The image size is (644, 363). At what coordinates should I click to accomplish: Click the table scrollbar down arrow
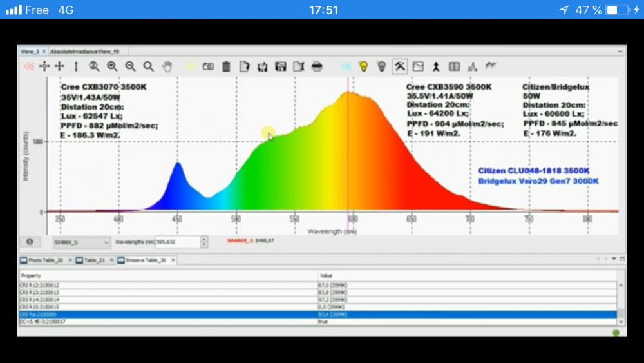coord(621,322)
